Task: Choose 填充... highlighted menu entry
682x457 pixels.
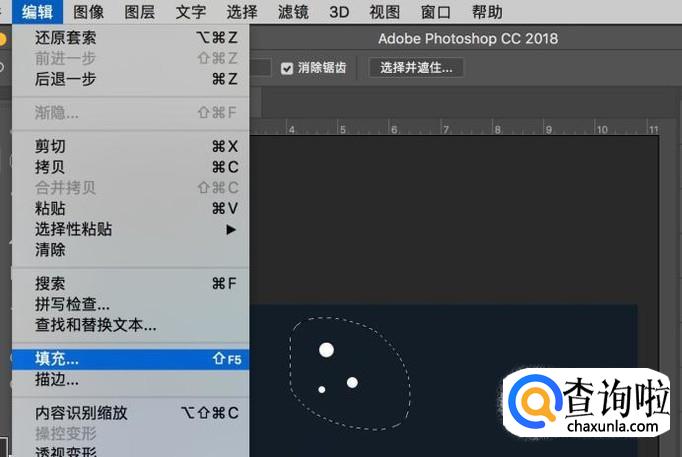Action: [x=130, y=359]
